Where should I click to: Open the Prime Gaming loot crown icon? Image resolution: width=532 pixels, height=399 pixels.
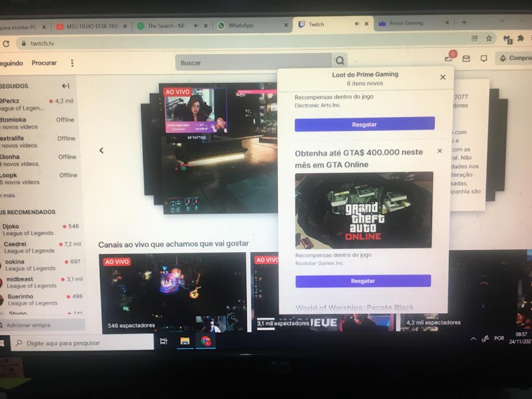[x=449, y=58]
